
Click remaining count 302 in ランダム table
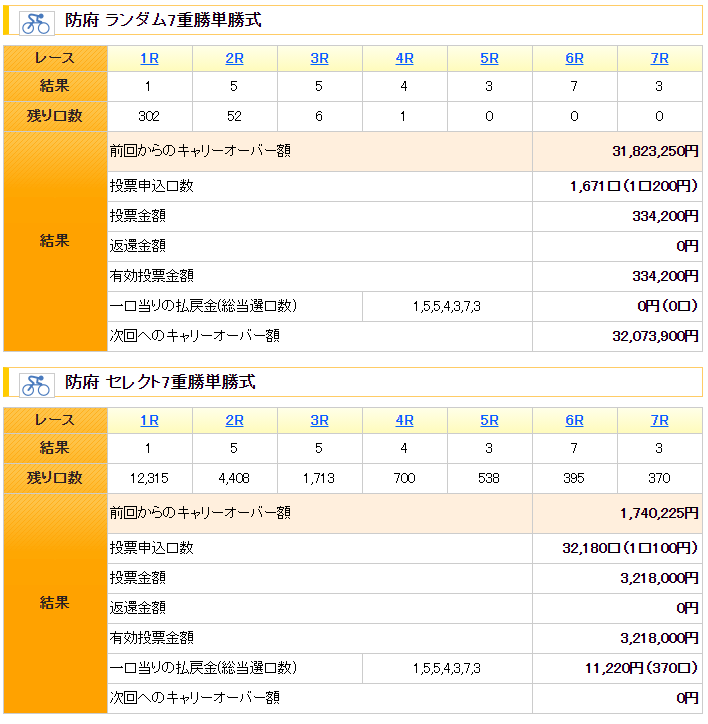point(149,116)
